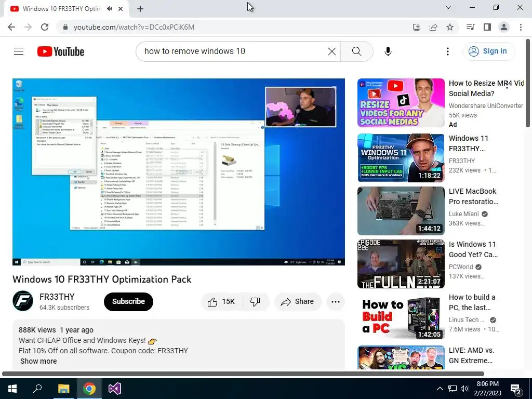Open Windows taskbar search
The image size is (532, 399).
pos(37,389)
